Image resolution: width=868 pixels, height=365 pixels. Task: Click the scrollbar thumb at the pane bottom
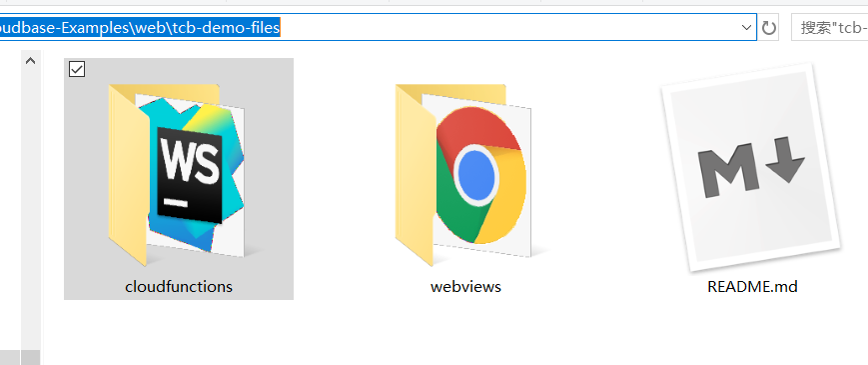[30, 357]
